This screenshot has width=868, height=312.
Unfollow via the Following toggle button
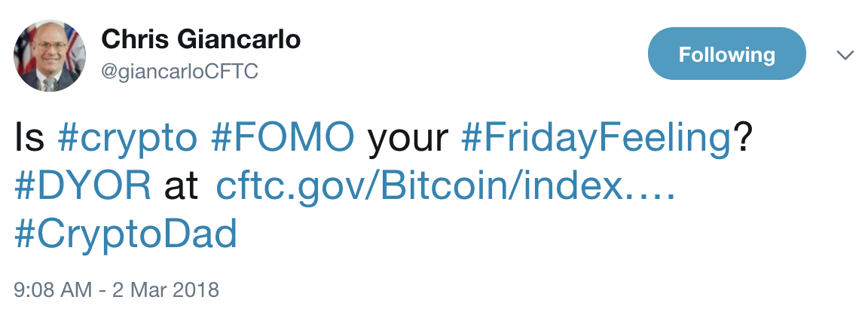coord(727,54)
